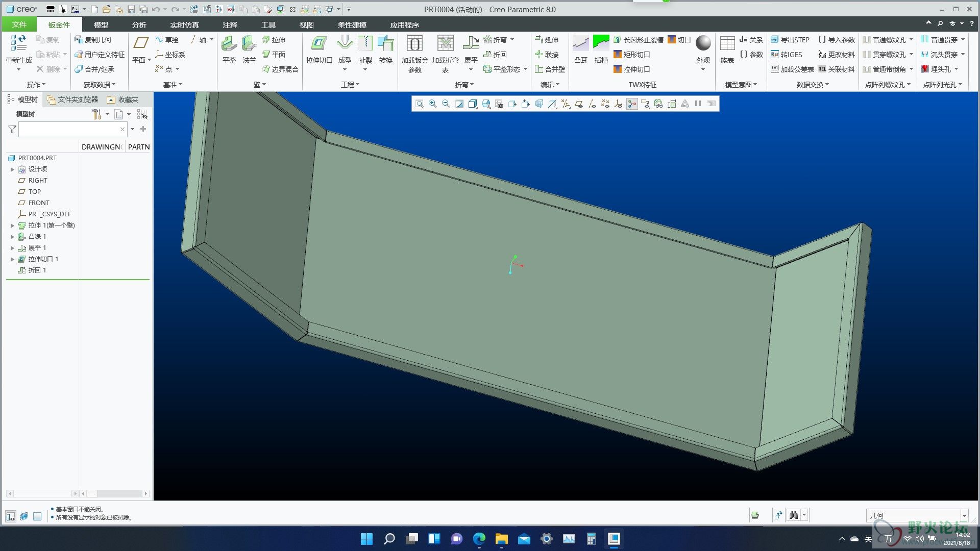Toggle coordinate system display in graphics toolbar
The image size is (980, 551).
point(619,104)
